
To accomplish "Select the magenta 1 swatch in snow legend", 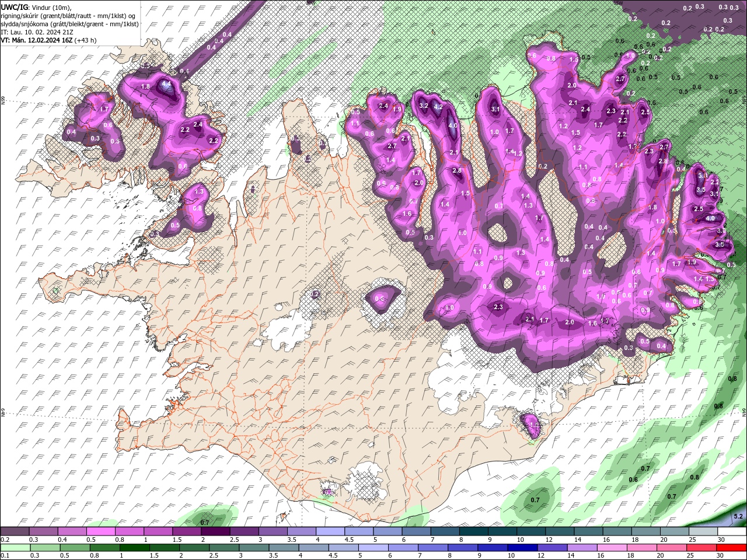I will tap(158, 531).
